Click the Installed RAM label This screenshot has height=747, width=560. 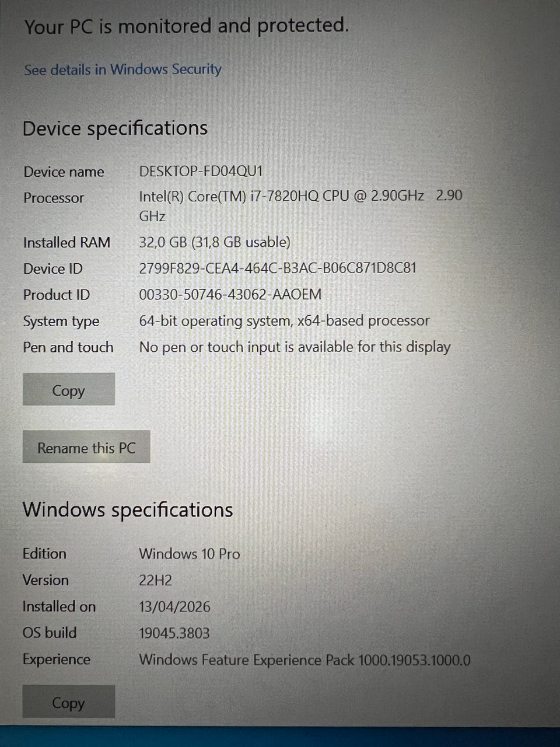pyautogui.click(x=66, y=243)
